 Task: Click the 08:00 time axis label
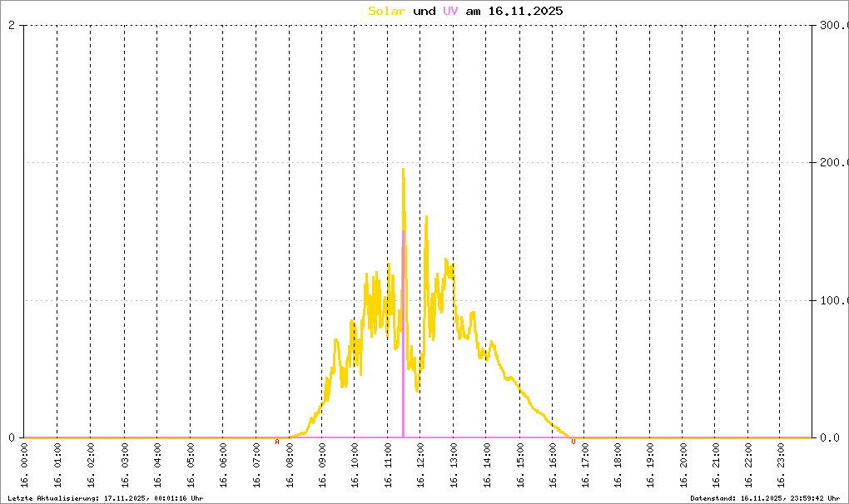(x=289, y=465)
